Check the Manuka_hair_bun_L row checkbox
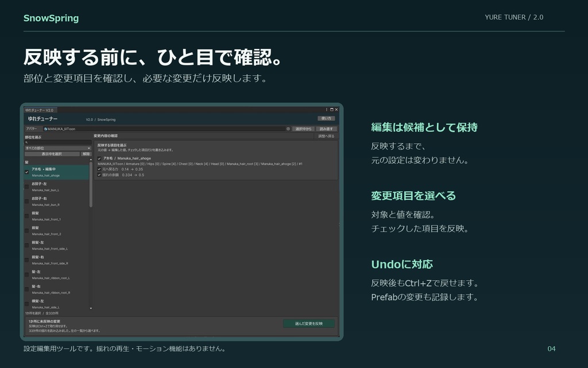The height and width of the screenshot is (368, 588). click(26, 187)
